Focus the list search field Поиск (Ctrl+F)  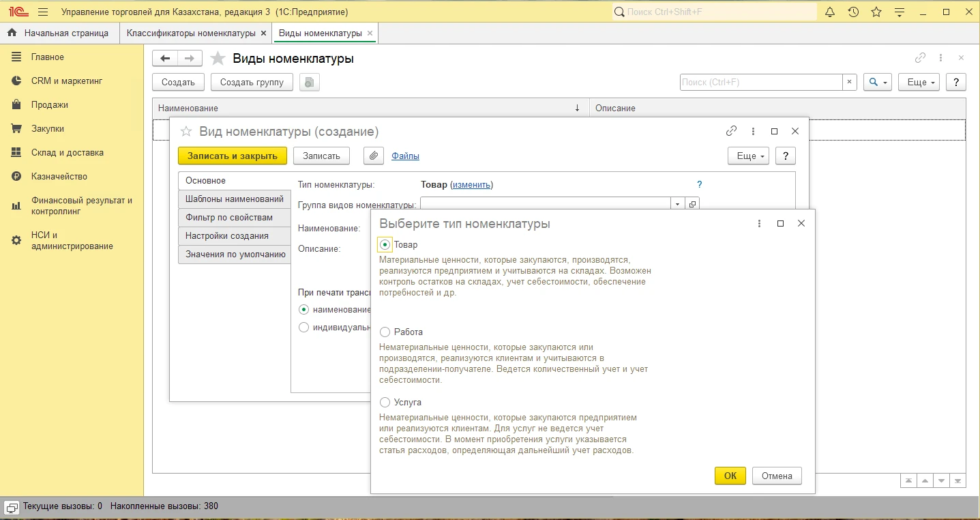point(761,82)
